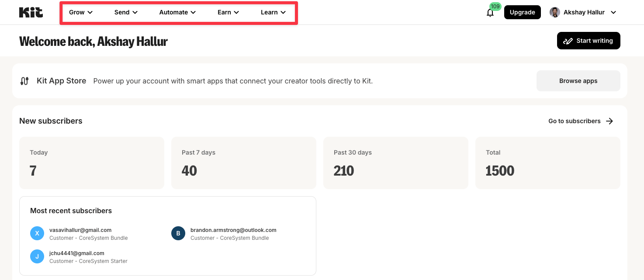644x280 pixels.
Task: Open the notifications bell icon
Action: coord(490,13)
